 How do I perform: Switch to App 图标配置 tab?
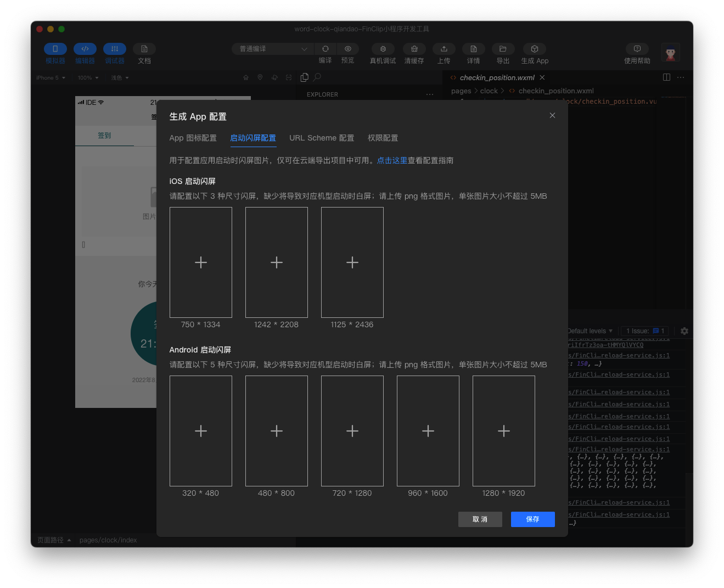point(193,138)
